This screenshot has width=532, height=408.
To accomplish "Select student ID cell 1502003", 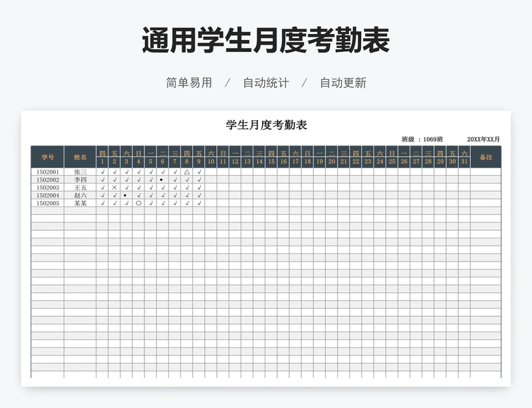I will tap(47, 188).
